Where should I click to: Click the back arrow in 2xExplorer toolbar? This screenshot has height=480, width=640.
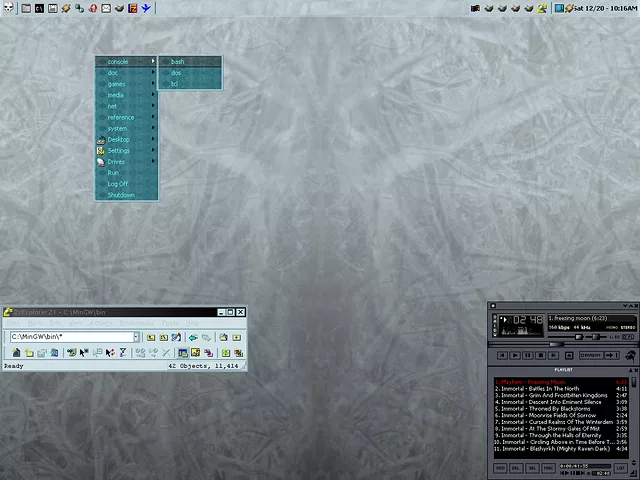click(193, 338)
